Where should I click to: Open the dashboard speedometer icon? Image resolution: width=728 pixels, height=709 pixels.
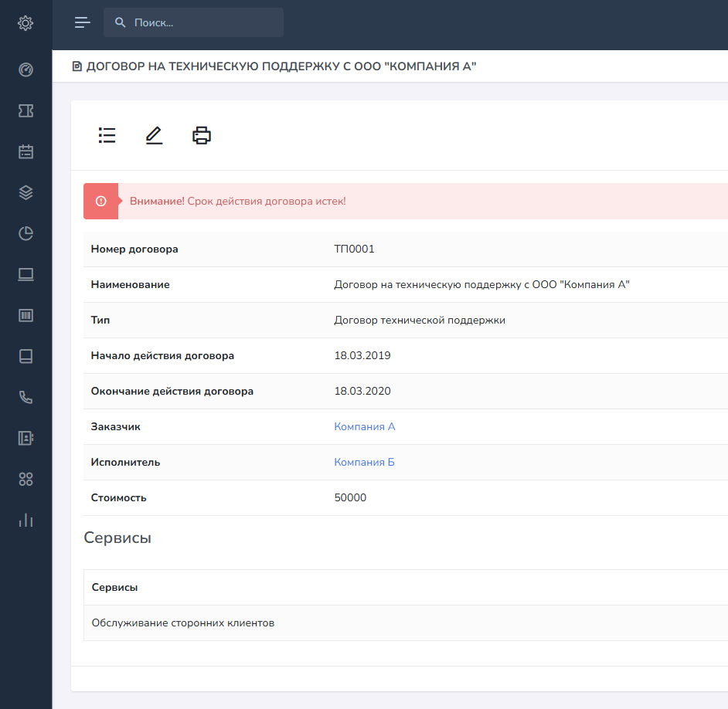[26, 70]
